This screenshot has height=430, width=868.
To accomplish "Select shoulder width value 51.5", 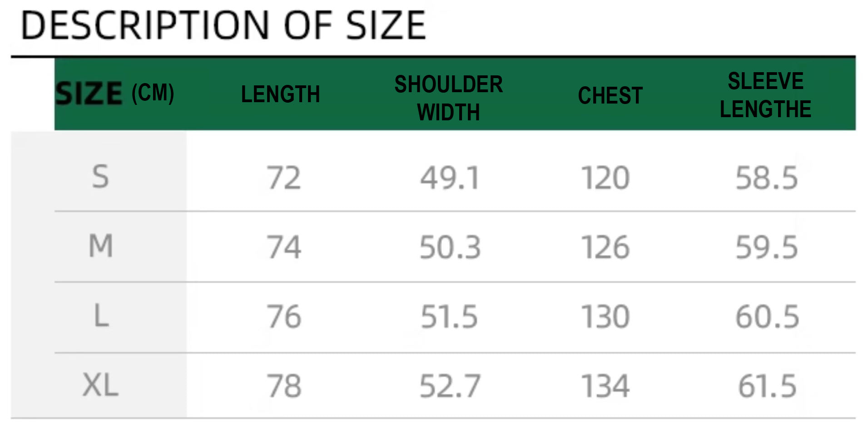I will point(449,316).
